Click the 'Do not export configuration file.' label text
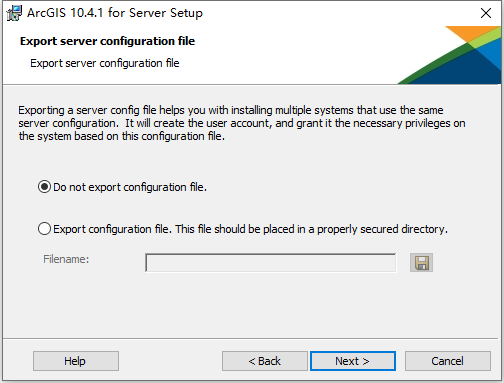The image size is (504, 383). (130, 187)
